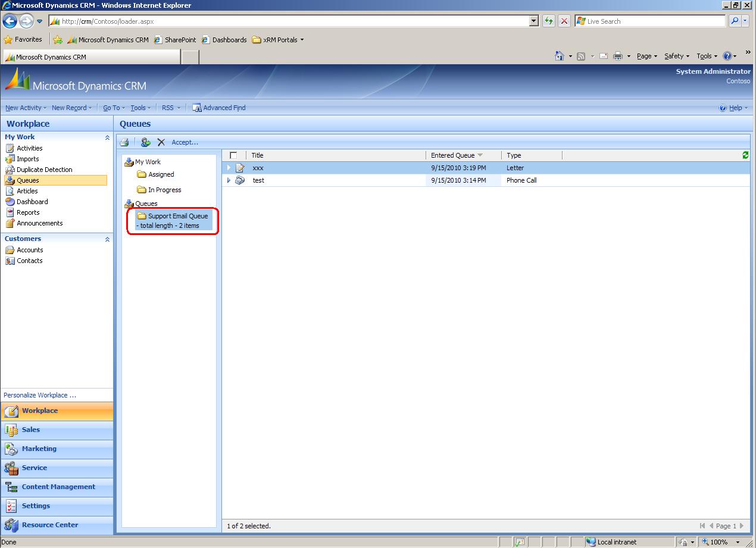Open the zoom level dropdown in status bar
The width and height of the screenshot is (756, 548).
[x=739, y=542]
